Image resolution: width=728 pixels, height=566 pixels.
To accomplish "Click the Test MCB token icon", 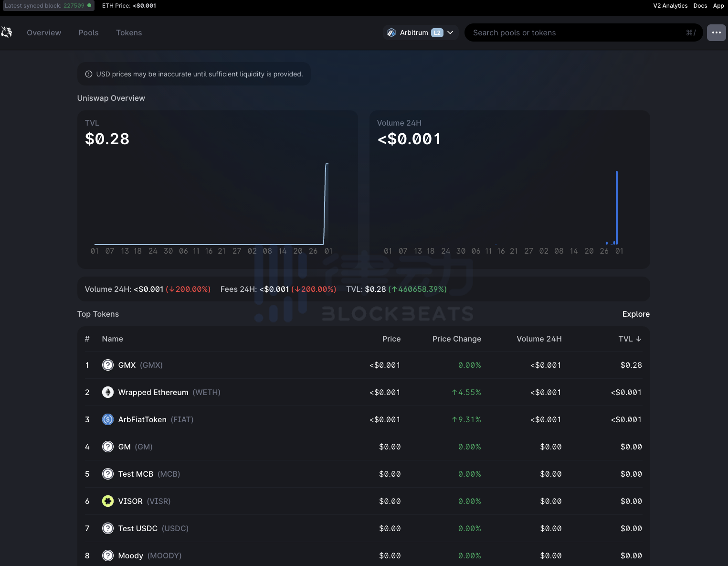I will [108, 474].
